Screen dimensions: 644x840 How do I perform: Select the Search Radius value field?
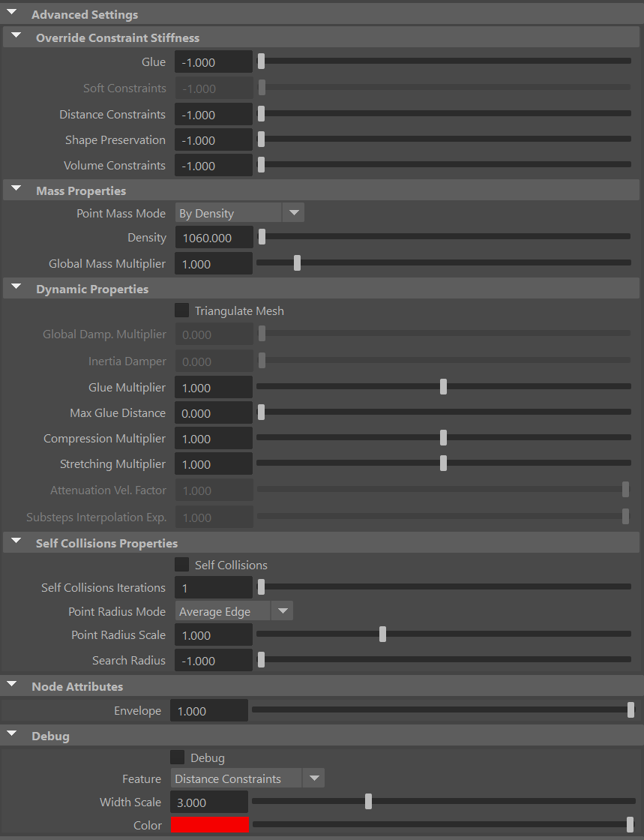(x=213, y=660)
